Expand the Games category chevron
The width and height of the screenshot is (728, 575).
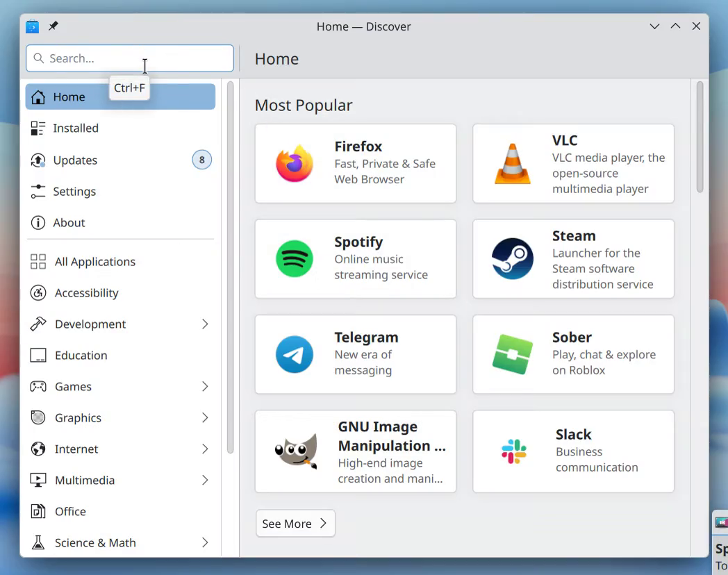click(x=205, y=387)
